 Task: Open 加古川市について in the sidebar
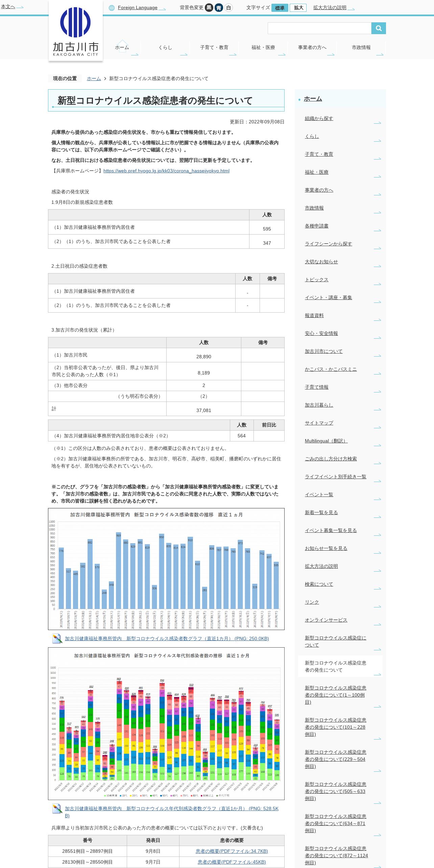pos(323,351)
